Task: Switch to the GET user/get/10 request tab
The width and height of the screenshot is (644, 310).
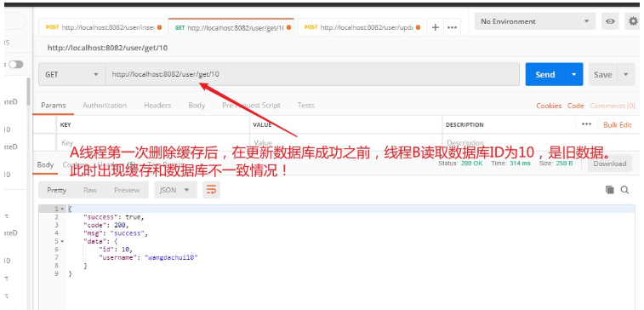Action: coord(231,27)
